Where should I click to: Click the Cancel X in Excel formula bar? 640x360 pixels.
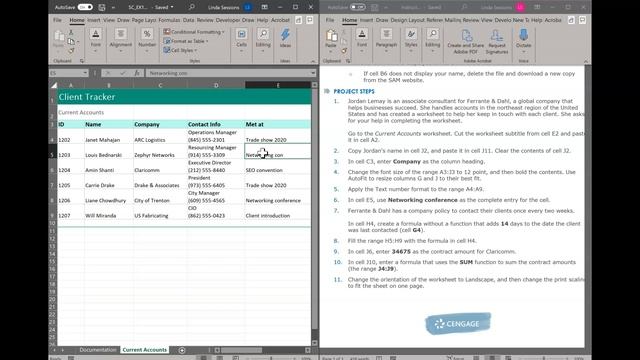[x=108, y=73]
